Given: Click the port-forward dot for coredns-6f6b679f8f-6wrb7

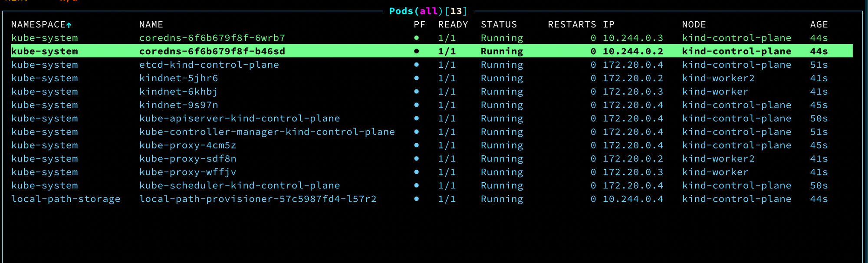Looking at the screenshot, I should pyautogui.click(x=416, y=38).
